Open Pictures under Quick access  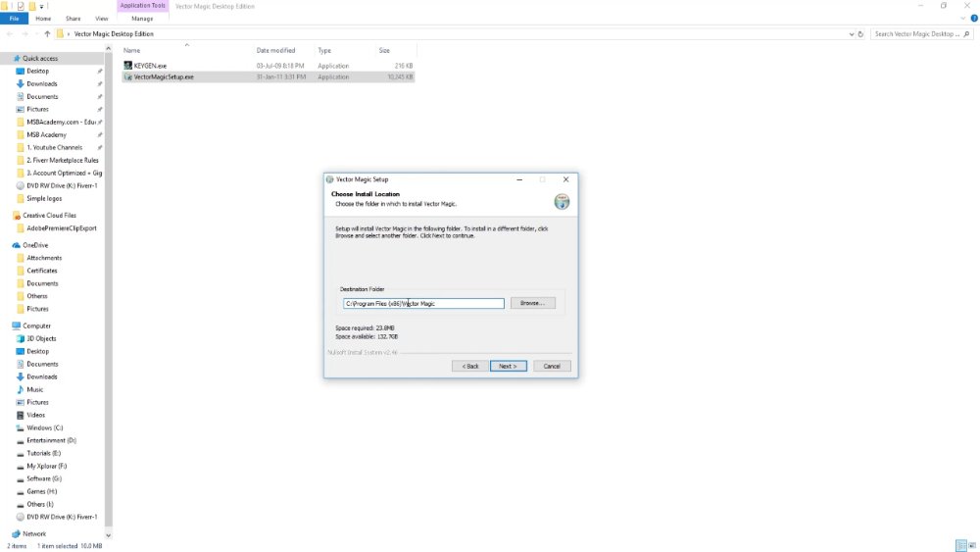[x=37, y=110]
